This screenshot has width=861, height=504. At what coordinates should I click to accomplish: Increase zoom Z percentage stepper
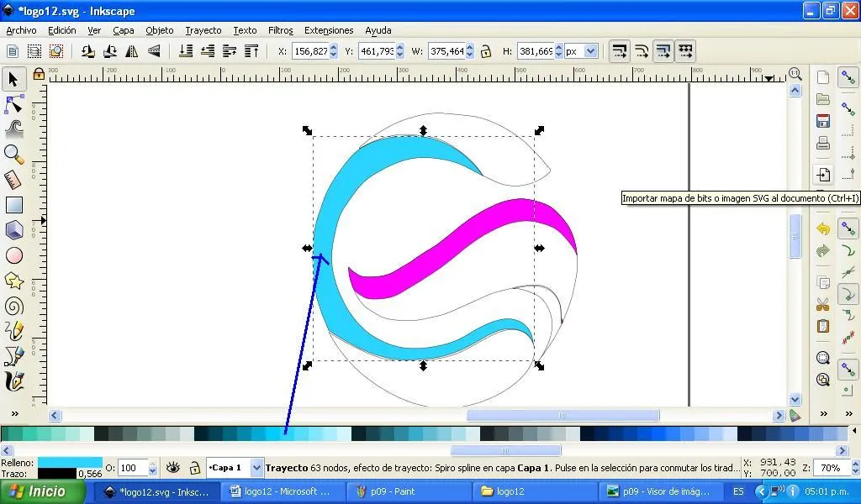pos(855,464)
